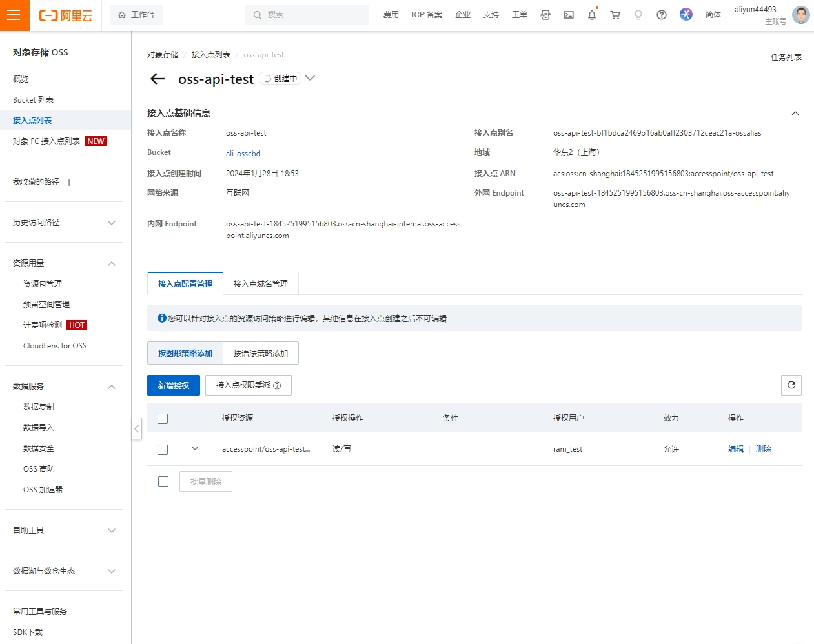Open the ali-osscbd bucket link
Image resolution: width=814 pixels, height=644 pixels.
click(243, 154)
